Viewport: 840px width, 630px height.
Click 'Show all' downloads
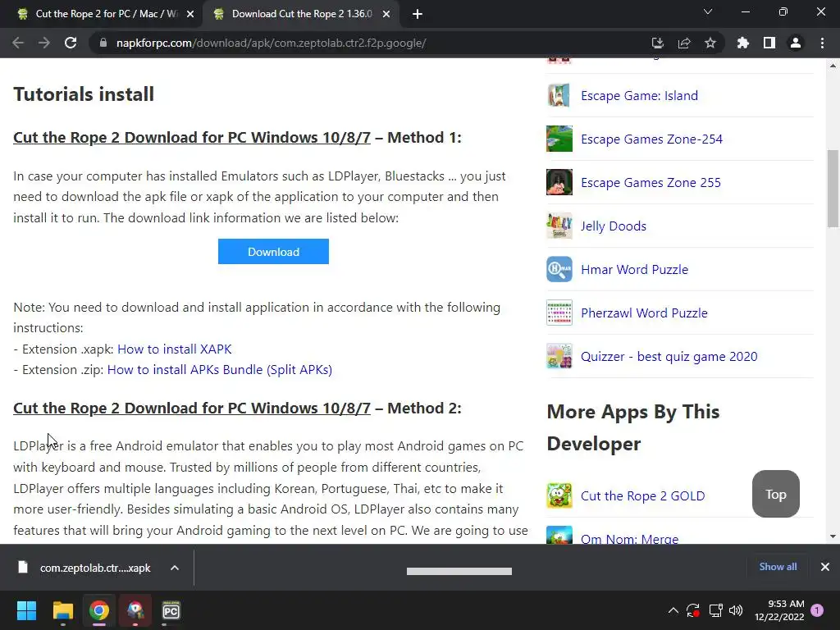778,567
